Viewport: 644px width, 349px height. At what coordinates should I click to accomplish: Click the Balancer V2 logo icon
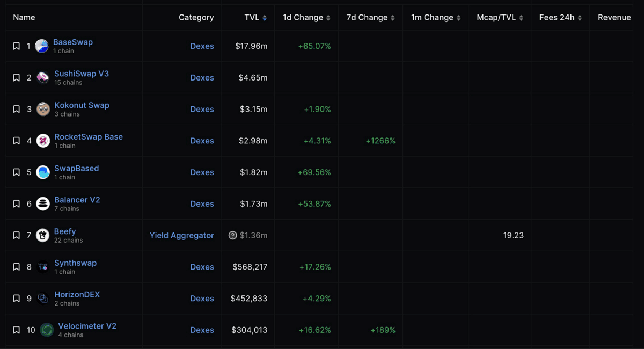click(x=43, y=204)
